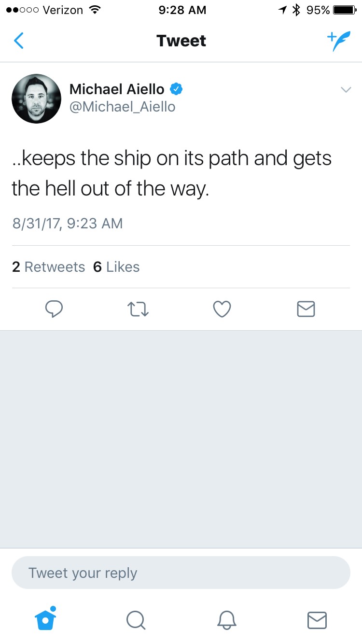This screenshot has height=644, width=362.
Task: Tap the back arrow chevron
Action: 19,41
